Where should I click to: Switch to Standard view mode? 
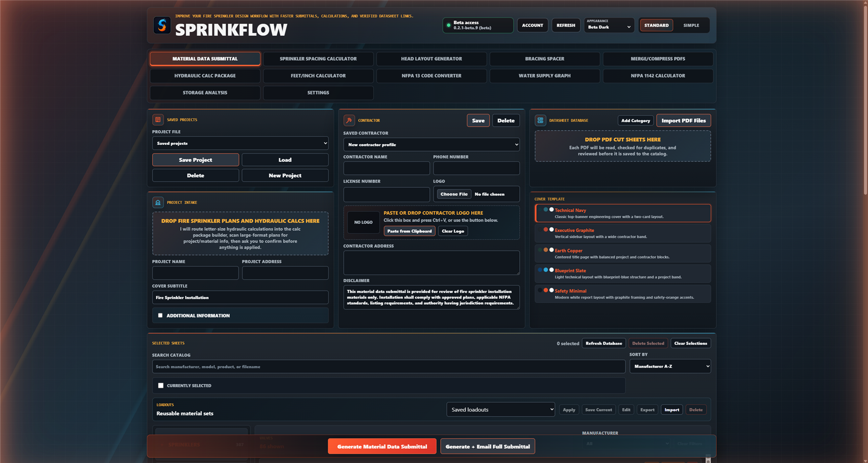pyautogui.click(x=657, y=25)
